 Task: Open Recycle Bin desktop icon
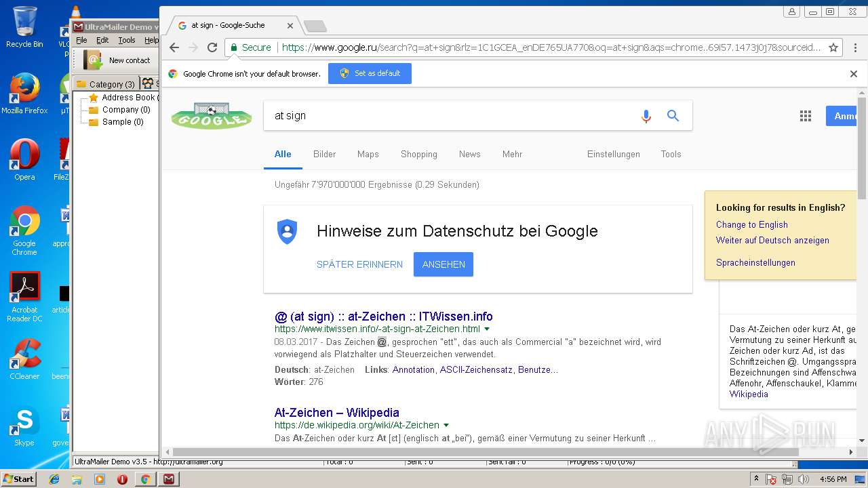pos(24,27)
